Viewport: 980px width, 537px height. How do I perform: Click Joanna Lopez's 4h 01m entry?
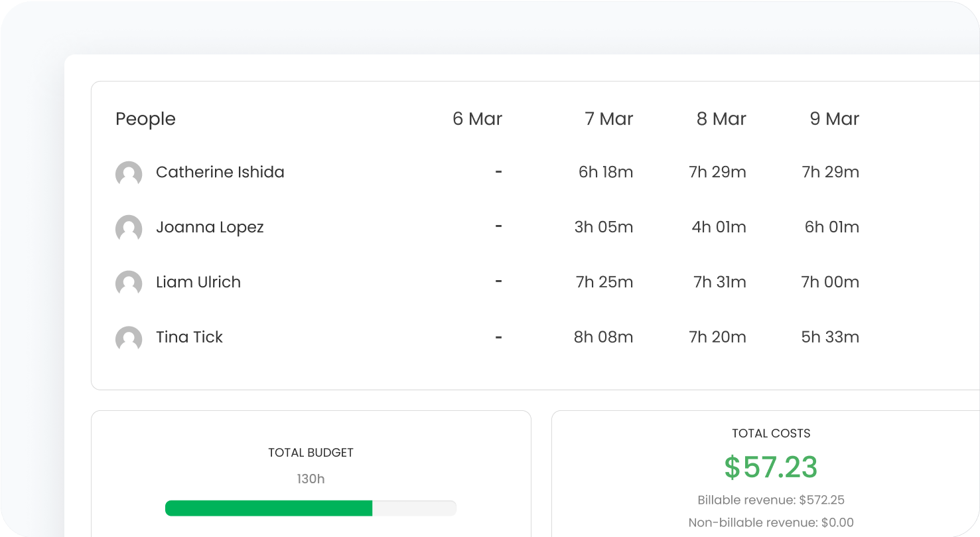pyautogui.click(x=719, y=228)
